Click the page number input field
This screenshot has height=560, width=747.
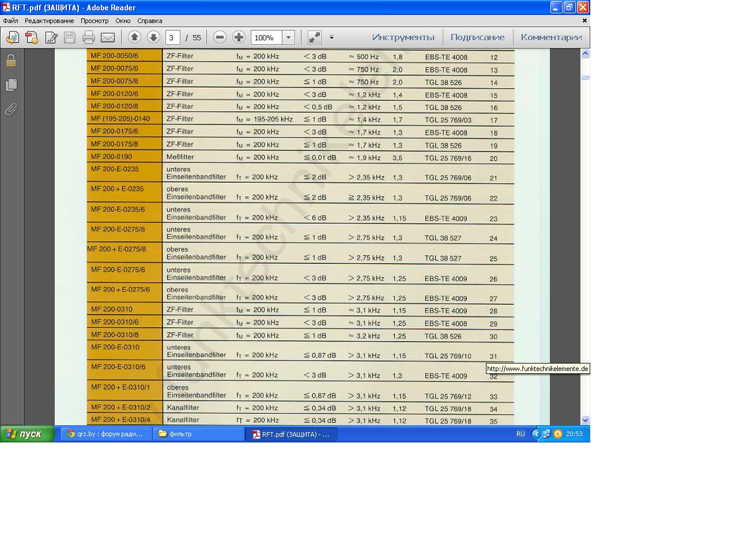tap(172, 37)
